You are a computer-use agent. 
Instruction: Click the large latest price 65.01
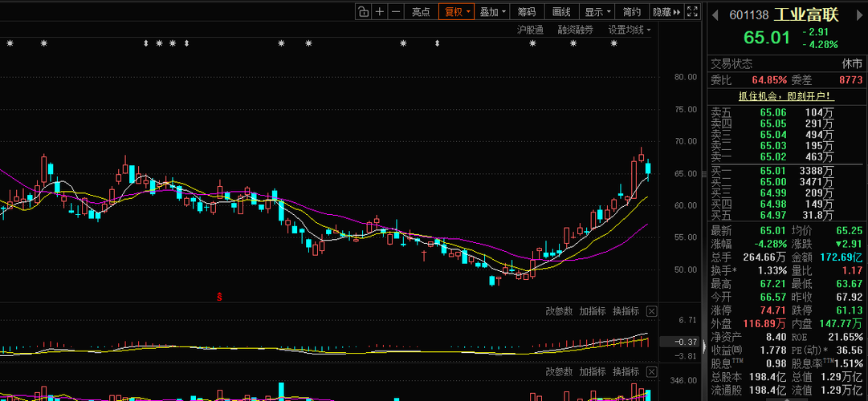coord(767,38)
